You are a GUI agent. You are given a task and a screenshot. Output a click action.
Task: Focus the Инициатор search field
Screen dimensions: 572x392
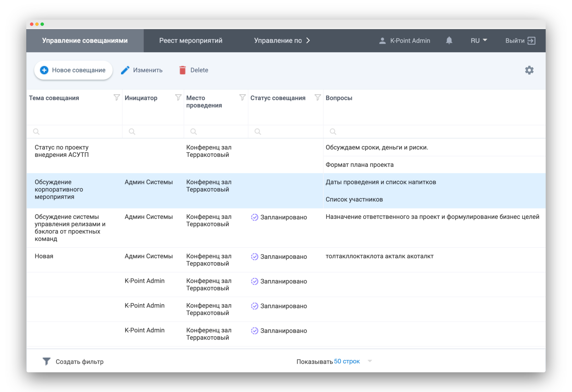point(153,131)
